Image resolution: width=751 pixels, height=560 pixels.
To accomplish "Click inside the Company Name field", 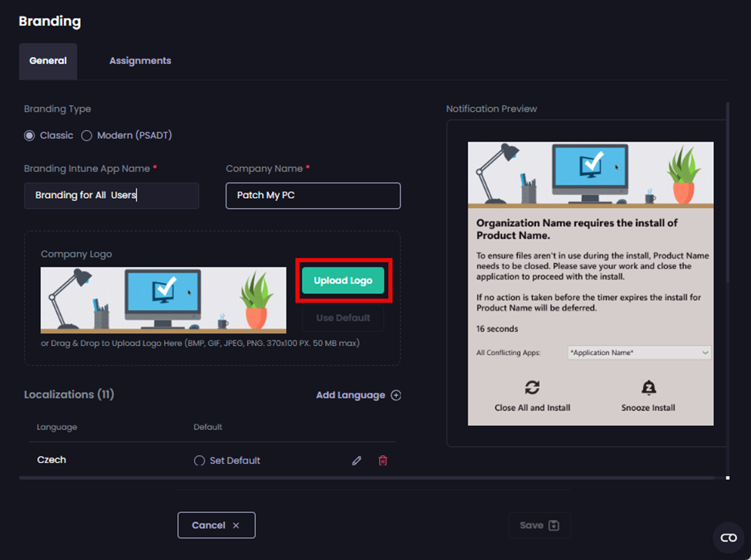I will (x=312, y=196).
